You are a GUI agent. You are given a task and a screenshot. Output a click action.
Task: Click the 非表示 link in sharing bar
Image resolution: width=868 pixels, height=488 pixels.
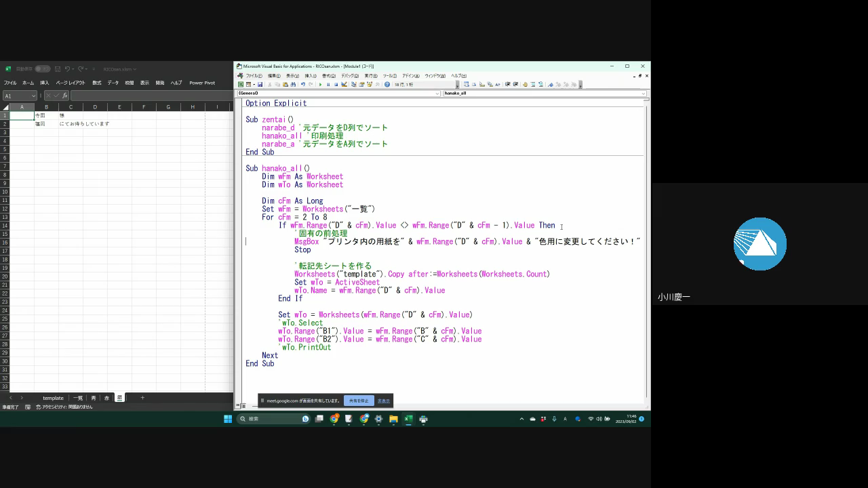(383, 401)
